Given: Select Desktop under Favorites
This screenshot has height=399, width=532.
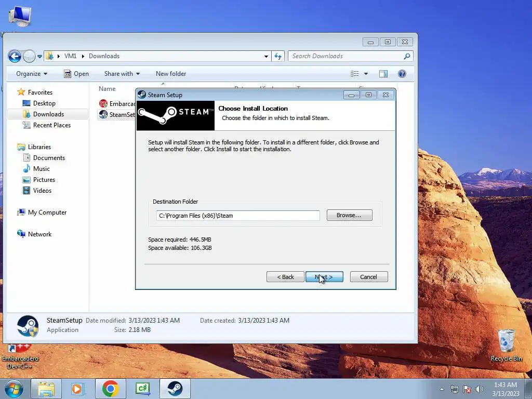Looking at the screenshot, I should coord(38,103).
